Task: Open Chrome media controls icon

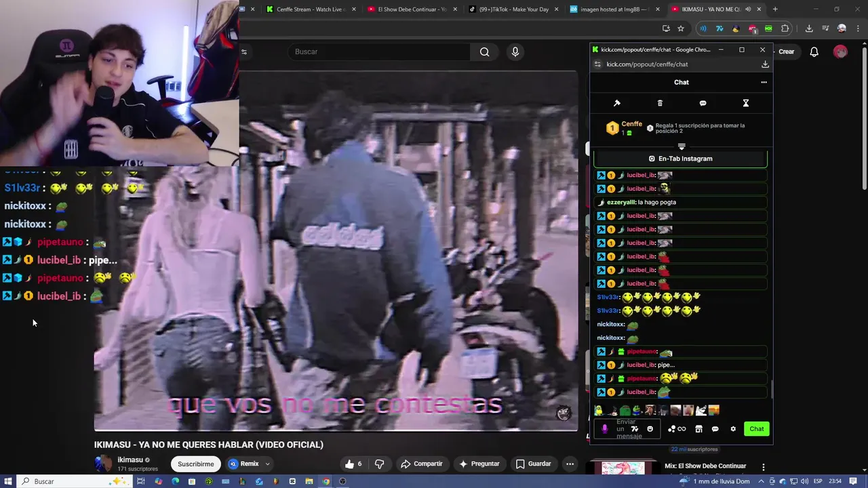Action: click(825, 28)
